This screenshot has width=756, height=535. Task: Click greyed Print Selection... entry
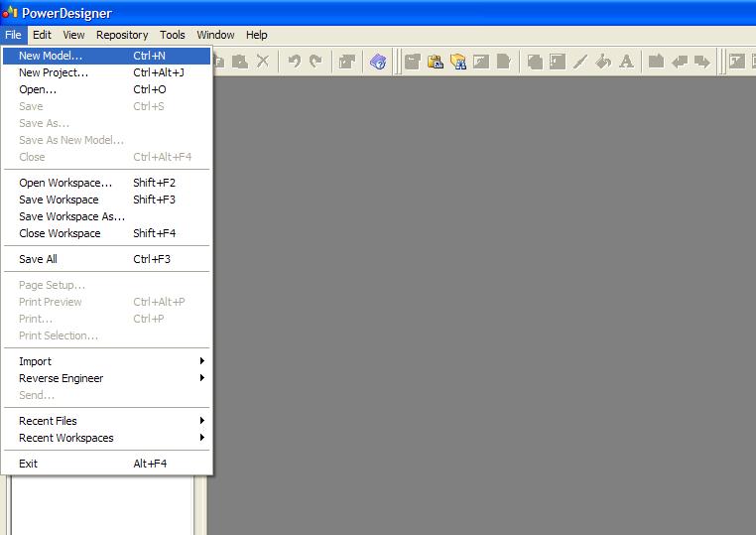106,335
